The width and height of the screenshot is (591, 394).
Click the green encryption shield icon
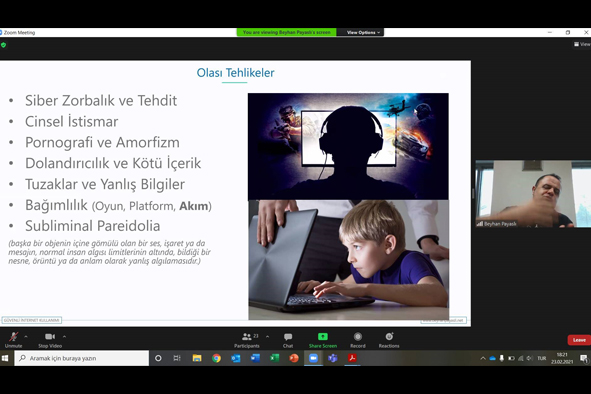tap(3, 45)
